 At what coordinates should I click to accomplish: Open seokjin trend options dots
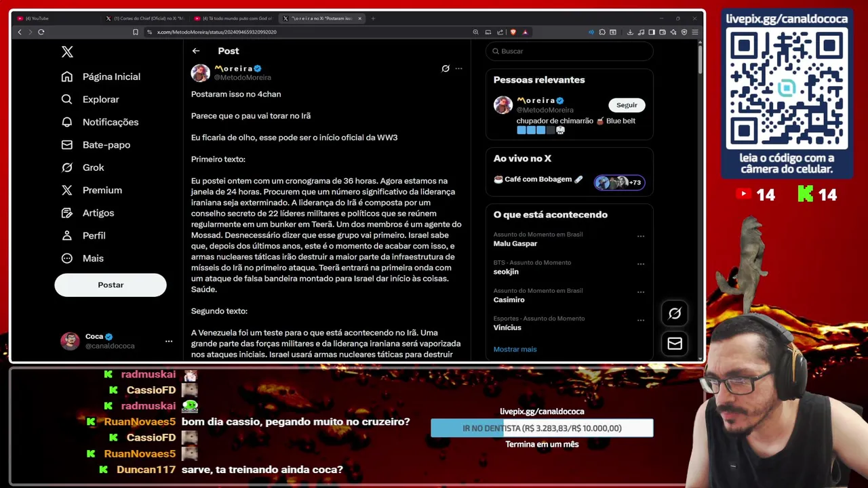[x=641, y=264]
